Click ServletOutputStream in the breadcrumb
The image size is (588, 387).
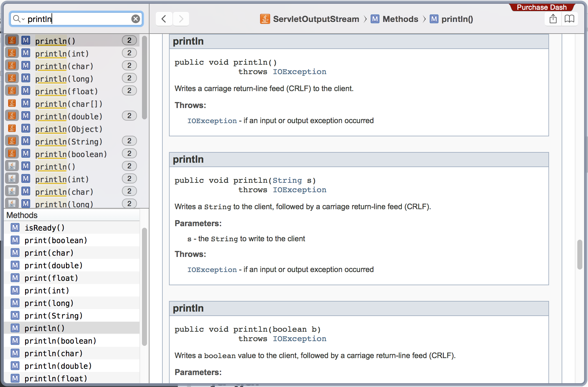(x=316, y=19)
